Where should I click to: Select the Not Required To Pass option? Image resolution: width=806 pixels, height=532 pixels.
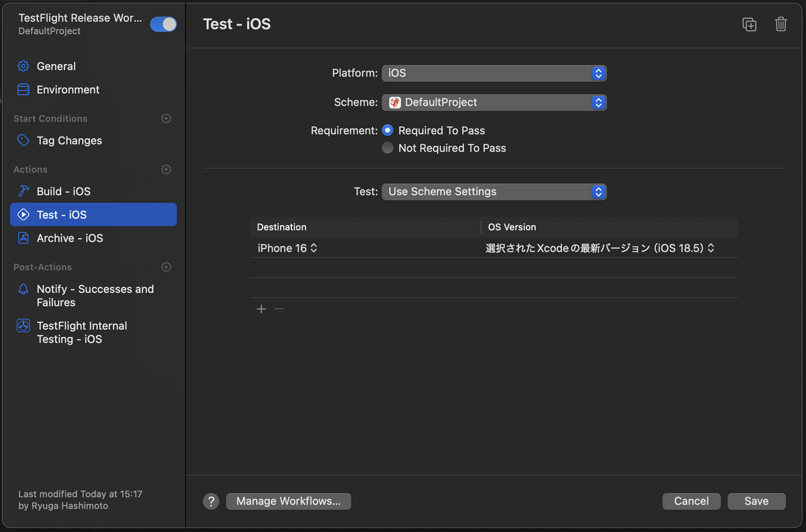coord(388,148)
